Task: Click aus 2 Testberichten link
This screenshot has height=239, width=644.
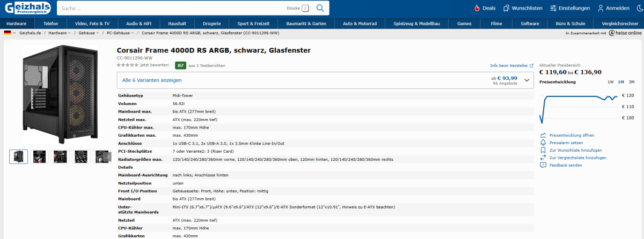Action: click(207, 65)
